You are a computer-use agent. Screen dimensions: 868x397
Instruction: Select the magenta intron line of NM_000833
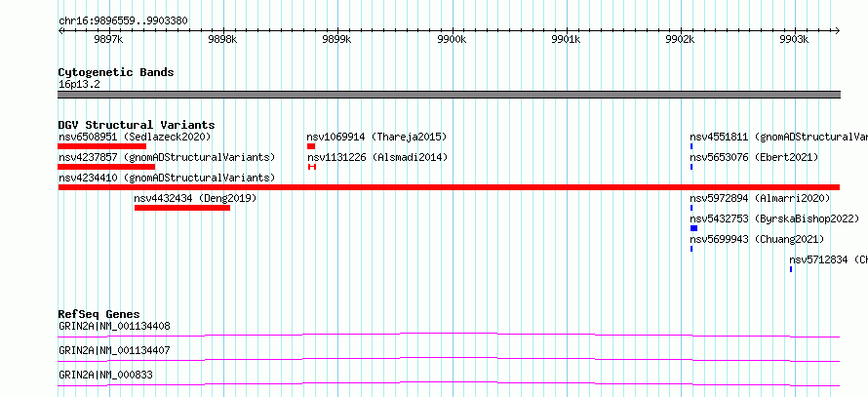[449, 383]
